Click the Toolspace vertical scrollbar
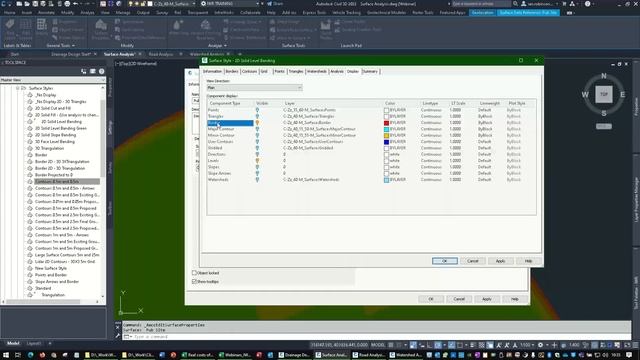 click(x=102, y=192)
